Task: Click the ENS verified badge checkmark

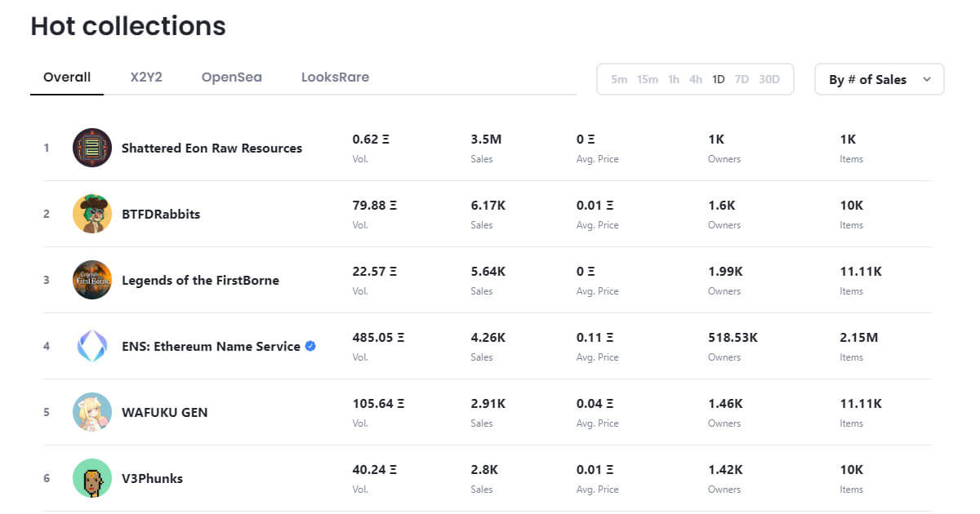Action: pos(310,346)
